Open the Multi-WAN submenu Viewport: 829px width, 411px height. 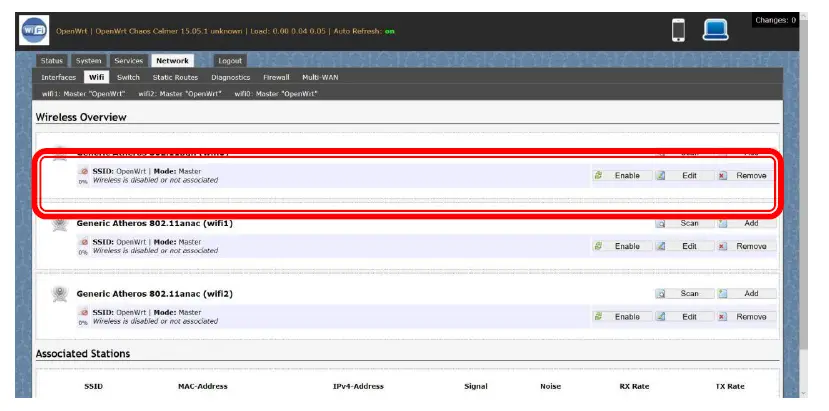click(x=320, y=77)
